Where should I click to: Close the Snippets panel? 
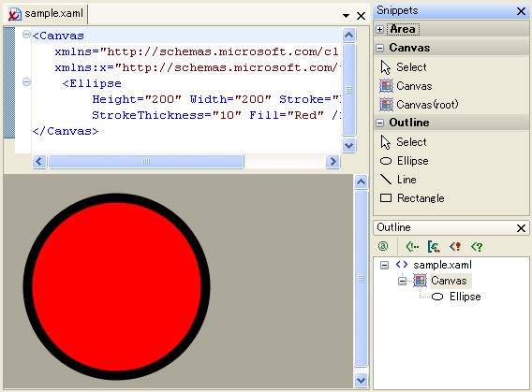click(521, 11)
